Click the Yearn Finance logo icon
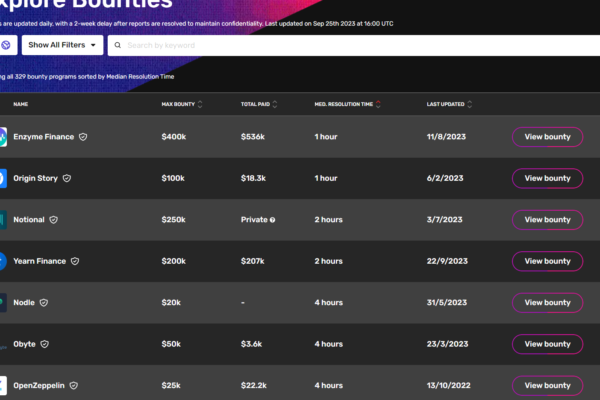Screen dimensions: 600x400 [x=4, y=261]
